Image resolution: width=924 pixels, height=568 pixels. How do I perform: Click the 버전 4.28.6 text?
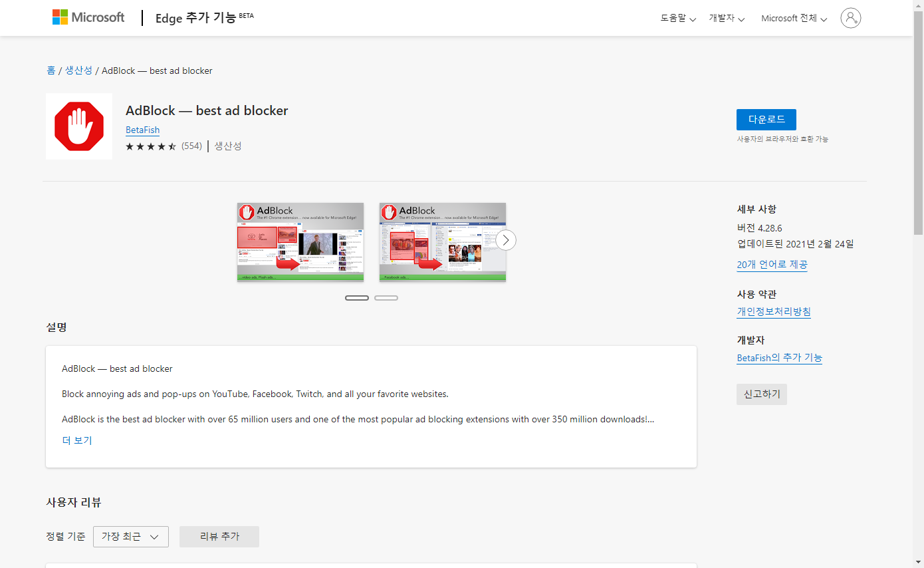tap(760, 228)
